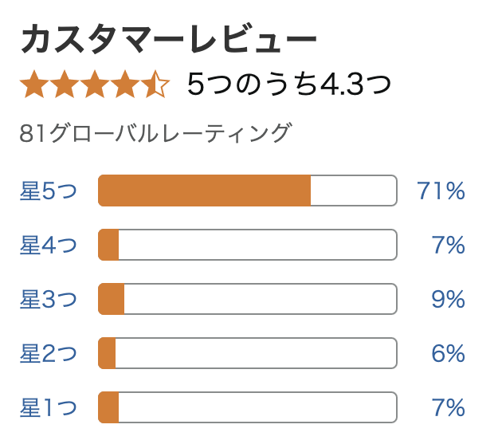Open the 星4つ reviews link
The width and height of the screenshot is (502, 448).
[x=49, y=245]
